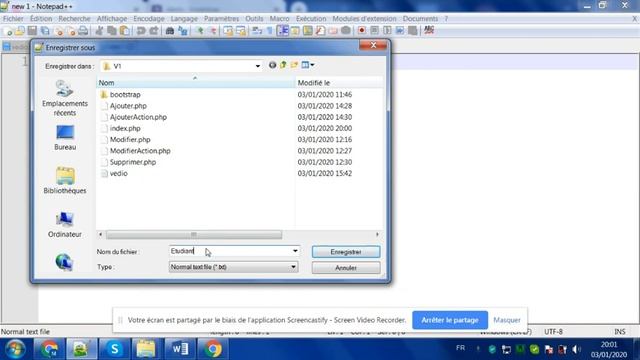Open the Modules d'extension menu
Image resolution: width=640 pixels, height=360 pixels.
pos(364,19)
